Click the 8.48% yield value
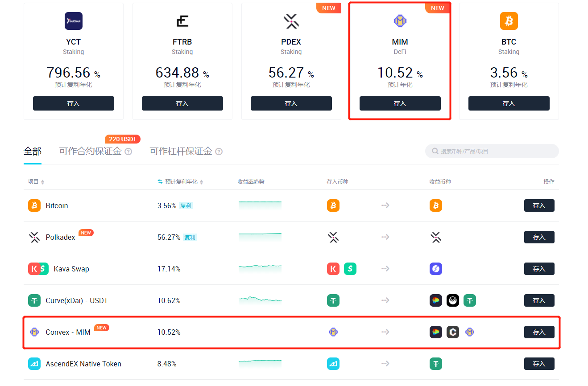This screenshot has height=386, width=588. click(167, 364)
